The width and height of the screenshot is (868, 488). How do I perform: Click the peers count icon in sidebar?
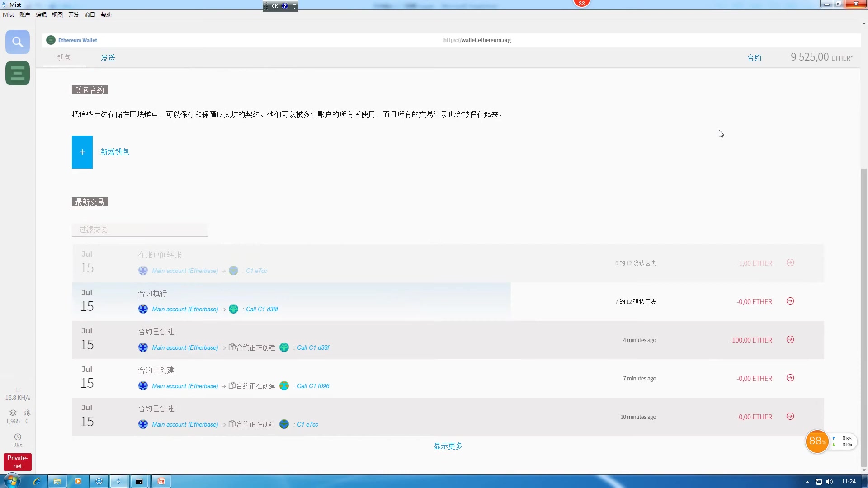click(x=27, y=413)
